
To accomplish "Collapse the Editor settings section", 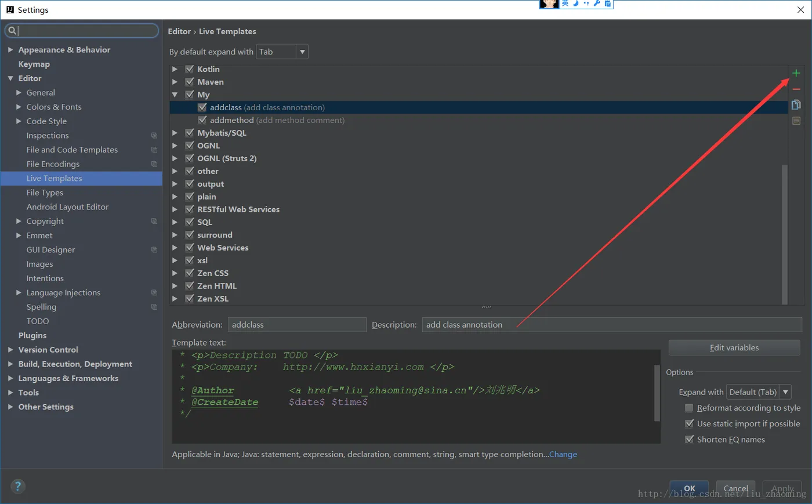I will point(10,78).
